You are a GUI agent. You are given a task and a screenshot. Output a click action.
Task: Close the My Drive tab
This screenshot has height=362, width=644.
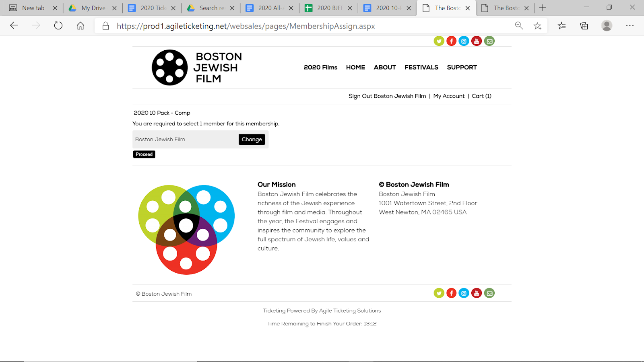point(114,8)
